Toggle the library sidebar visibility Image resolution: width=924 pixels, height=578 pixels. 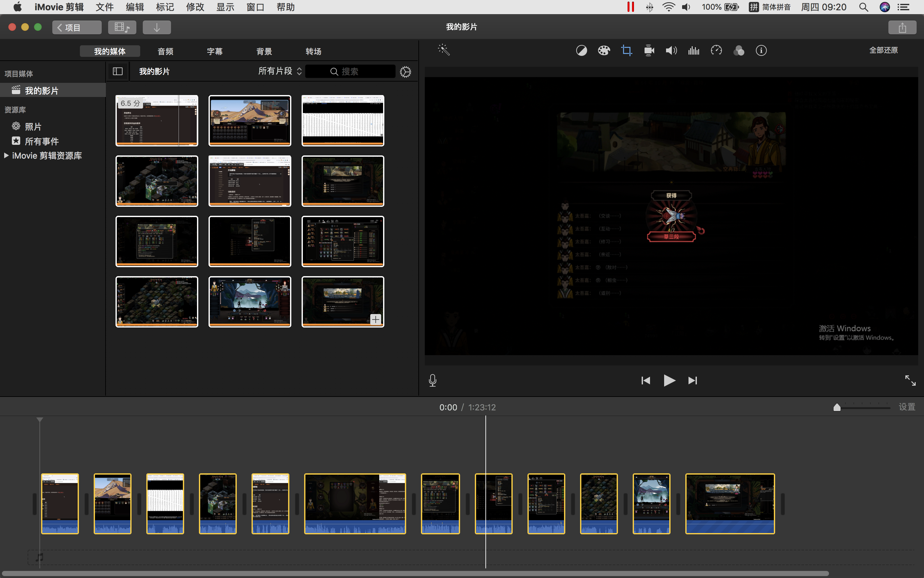point(118,72)
